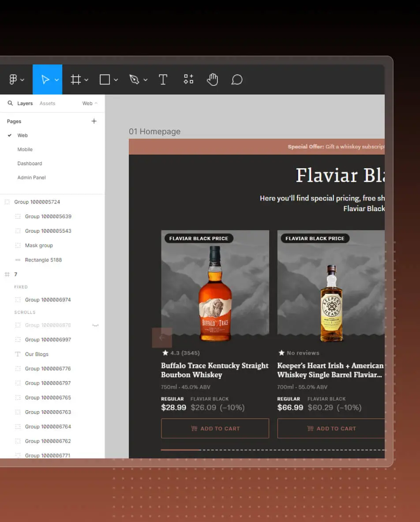
Task: Click the group icon beside Group 1000006997
Action: coord(18,340)
